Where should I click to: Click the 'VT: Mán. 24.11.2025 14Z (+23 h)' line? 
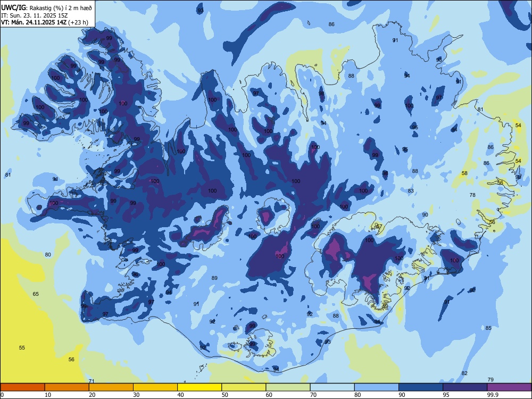point(45,22)
